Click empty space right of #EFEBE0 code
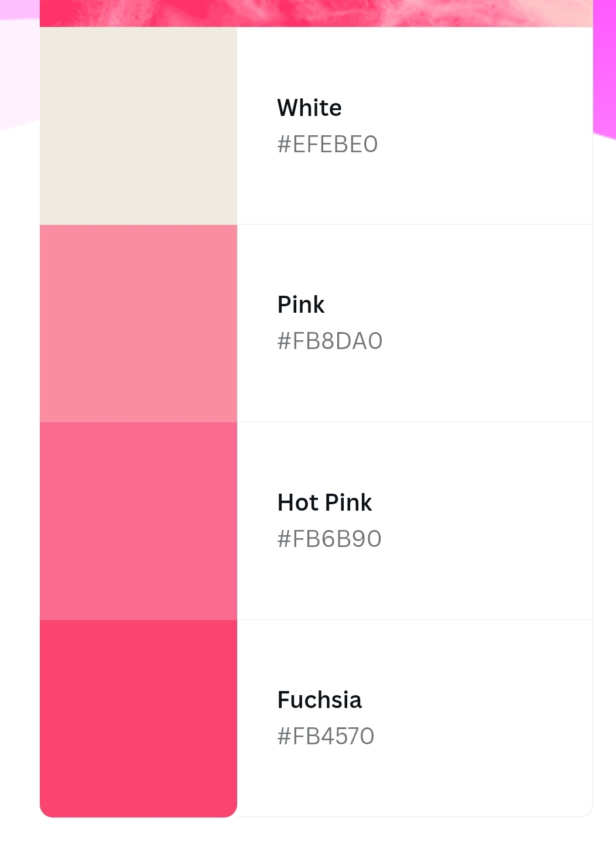The width and height of the screenshot is (616, 855). coord(486,144)
